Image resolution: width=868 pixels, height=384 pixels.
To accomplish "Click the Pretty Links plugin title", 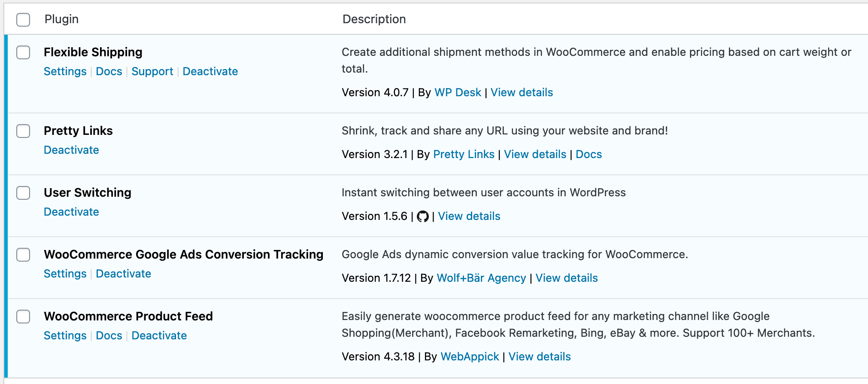I will pos(78,131).
